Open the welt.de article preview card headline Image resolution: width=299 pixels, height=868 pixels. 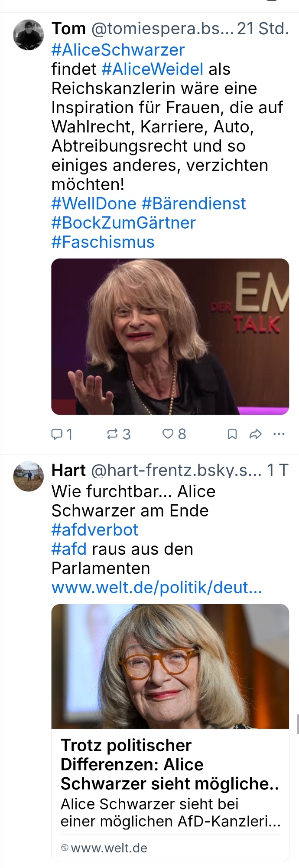pyautogui.click(x=170, y=764)
